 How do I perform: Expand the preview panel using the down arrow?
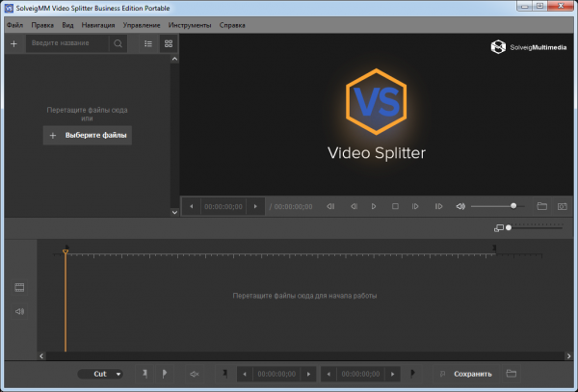[174, 210]
